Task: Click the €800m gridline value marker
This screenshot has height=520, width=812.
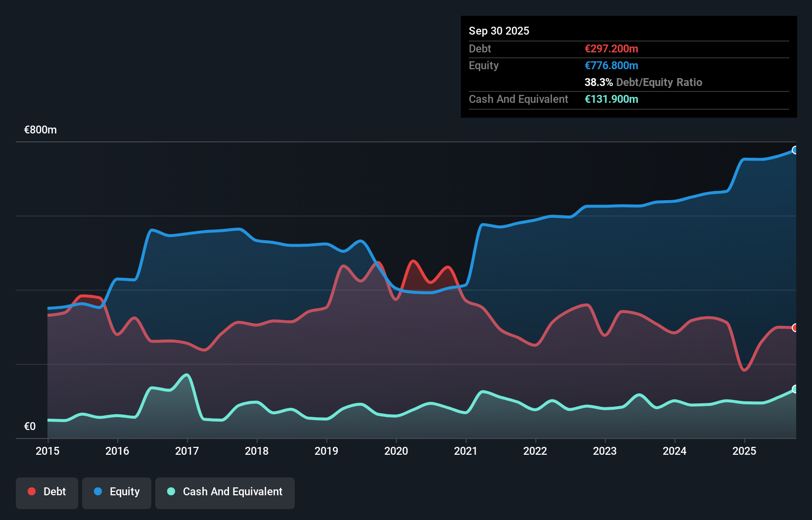Action: coord(40,130)
